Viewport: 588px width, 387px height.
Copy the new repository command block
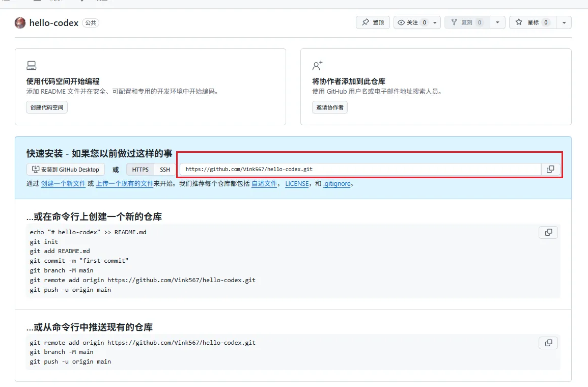click(x=548, y=233)
